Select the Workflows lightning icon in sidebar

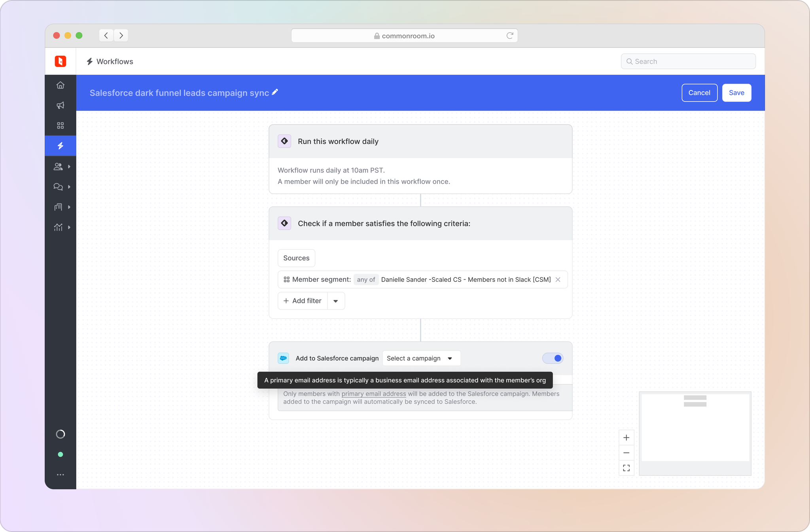click(x=60, y=146)
